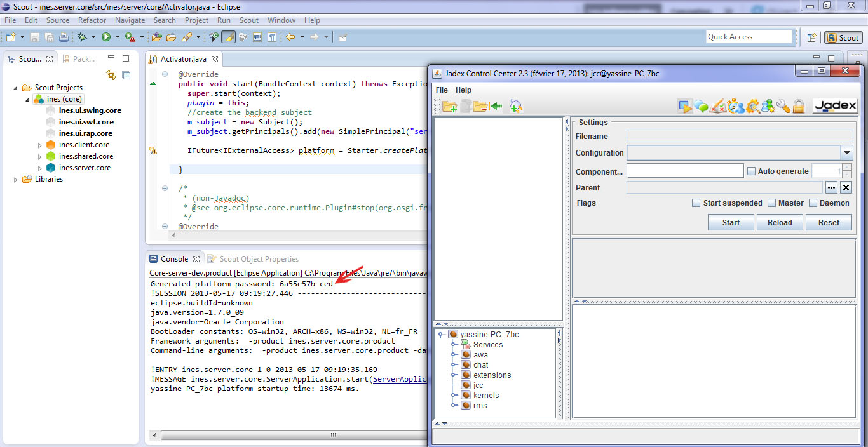Click the Jadex logo button

click(x=835, y=106)
